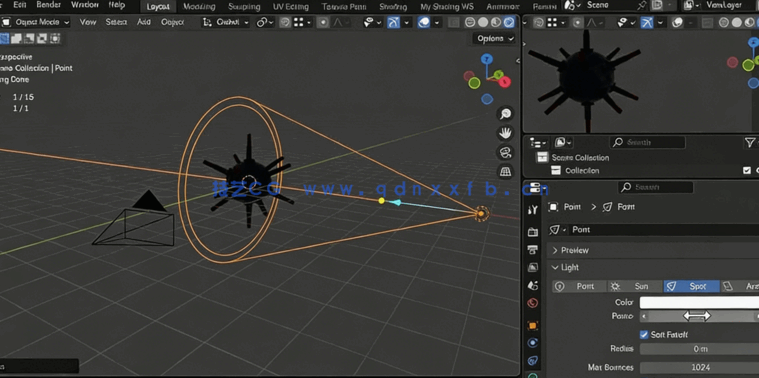
Task: Open the View Layer properties tab icon
Action: point(533,267)
